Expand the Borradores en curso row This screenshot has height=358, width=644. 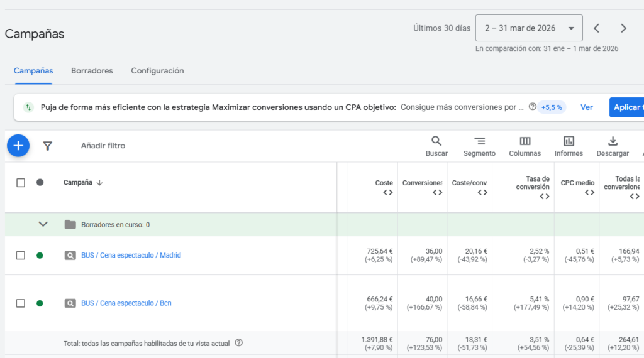43,224
